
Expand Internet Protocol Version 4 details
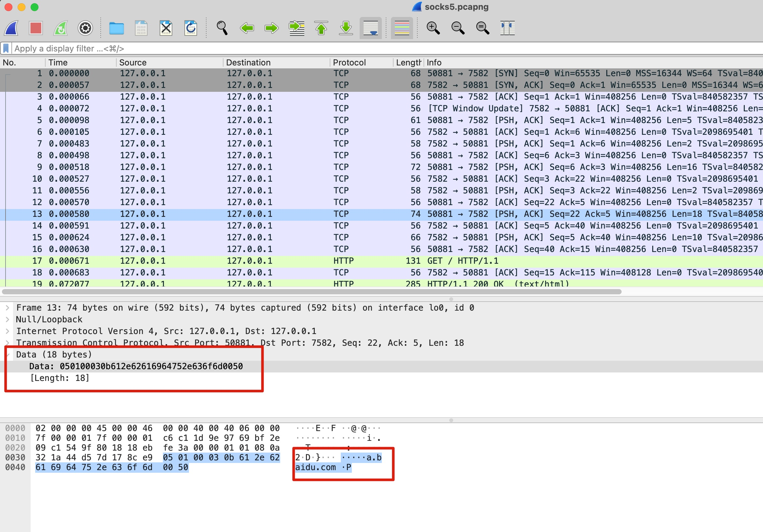pyautogui.click(x=7, y=331)
